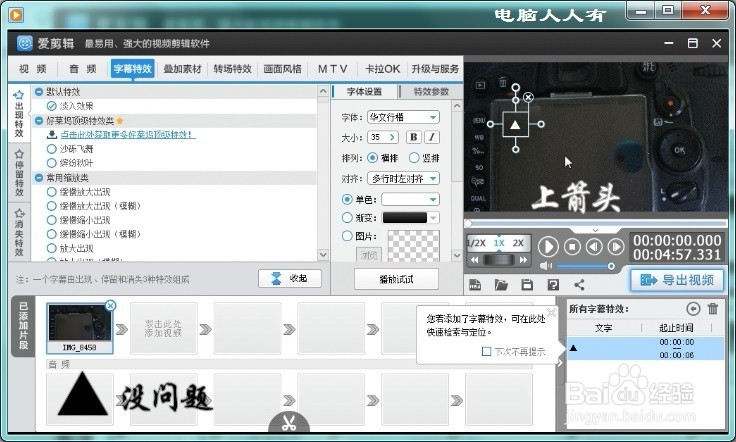Switch to the transition effects tab
The image size is (736, 442).
tap(232, 69)
